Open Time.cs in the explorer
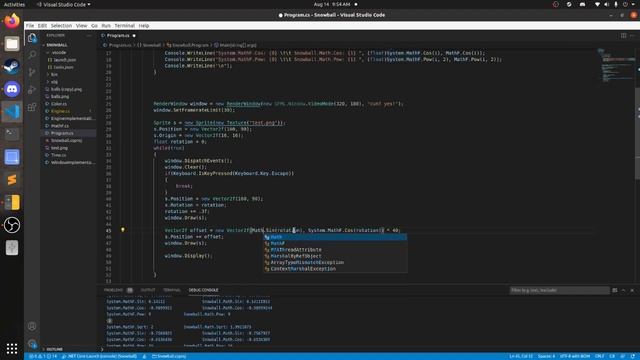The image size is (640, 360). 58,155
